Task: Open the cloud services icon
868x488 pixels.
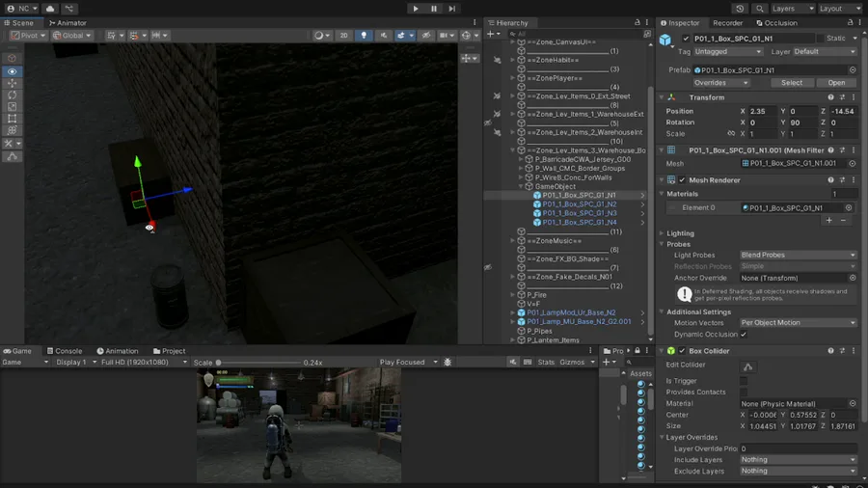Action: click(50, 9)
